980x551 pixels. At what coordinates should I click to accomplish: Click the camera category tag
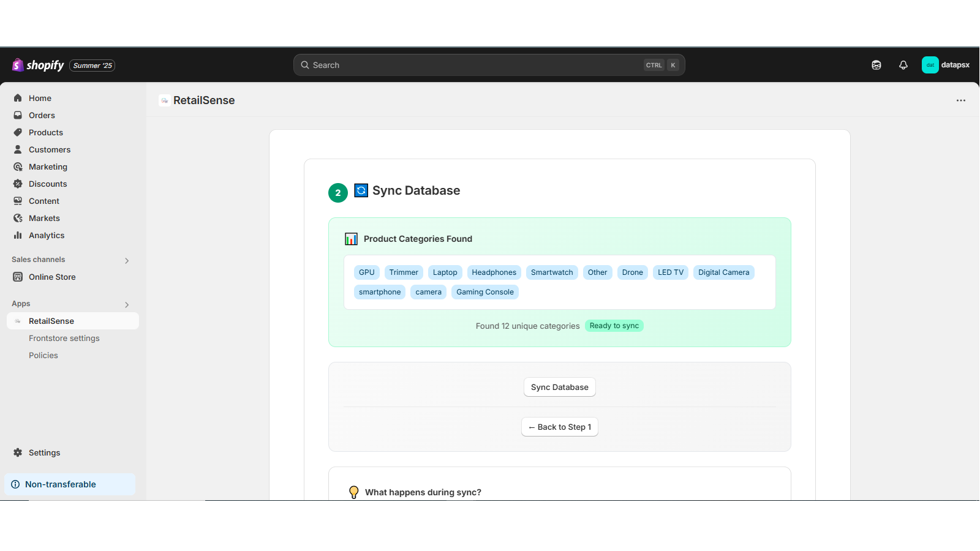[x=429, y=292]
